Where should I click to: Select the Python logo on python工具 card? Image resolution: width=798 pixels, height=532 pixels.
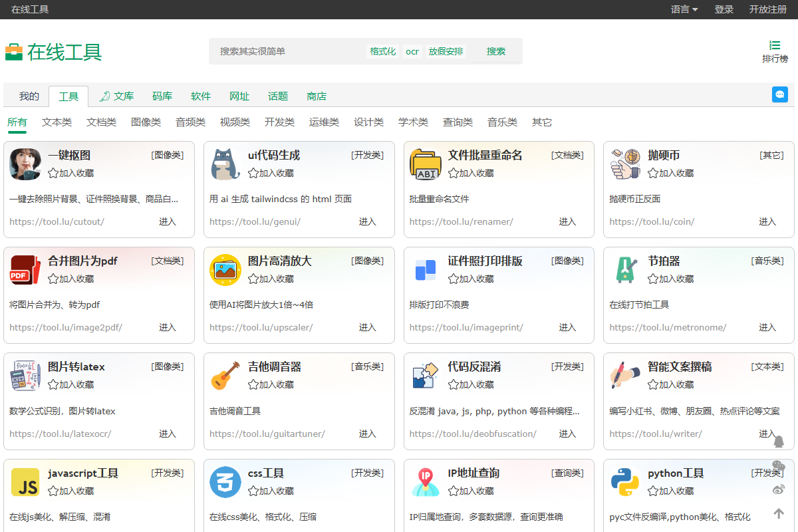click(x=624, y=482)
